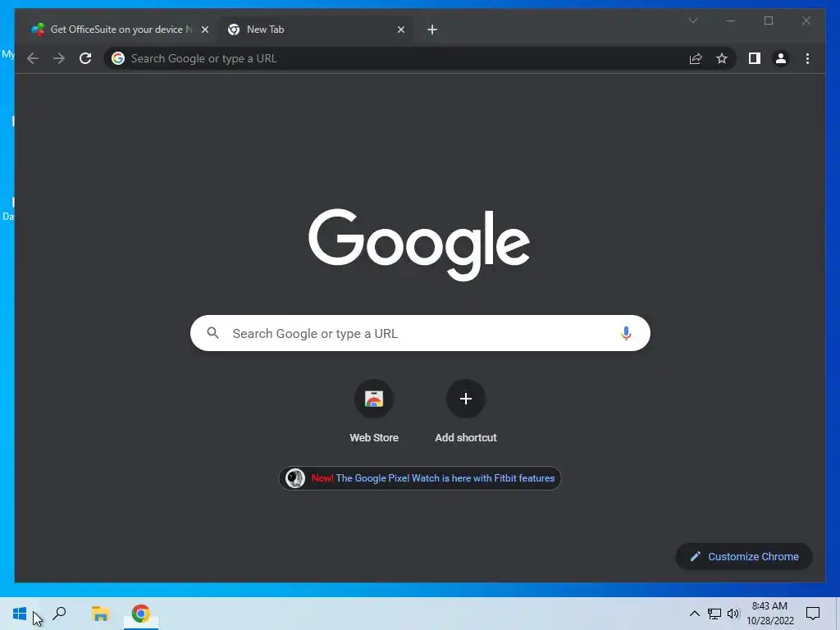Open the network status tray icon
The width and height of the screenshot is (840, 630).
coord(714,614)
